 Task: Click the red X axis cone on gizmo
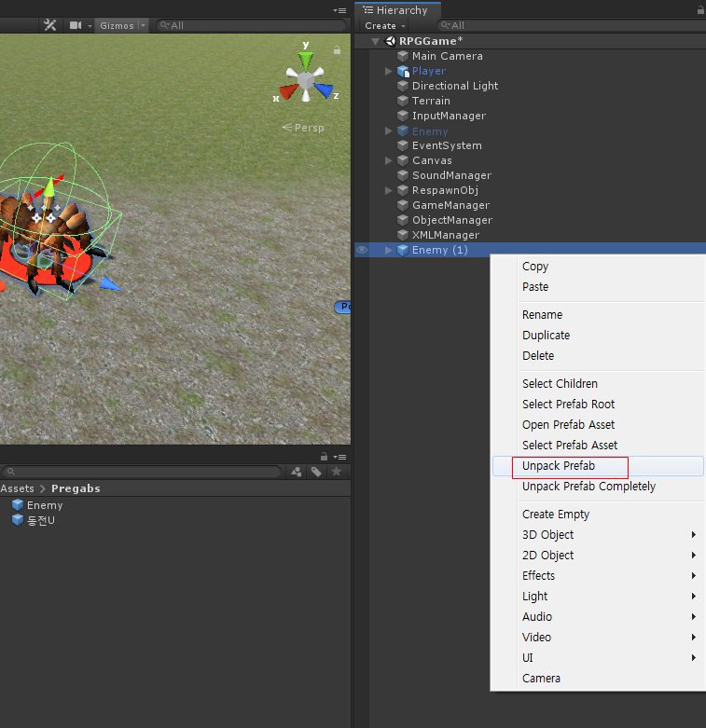click(288, 91)
